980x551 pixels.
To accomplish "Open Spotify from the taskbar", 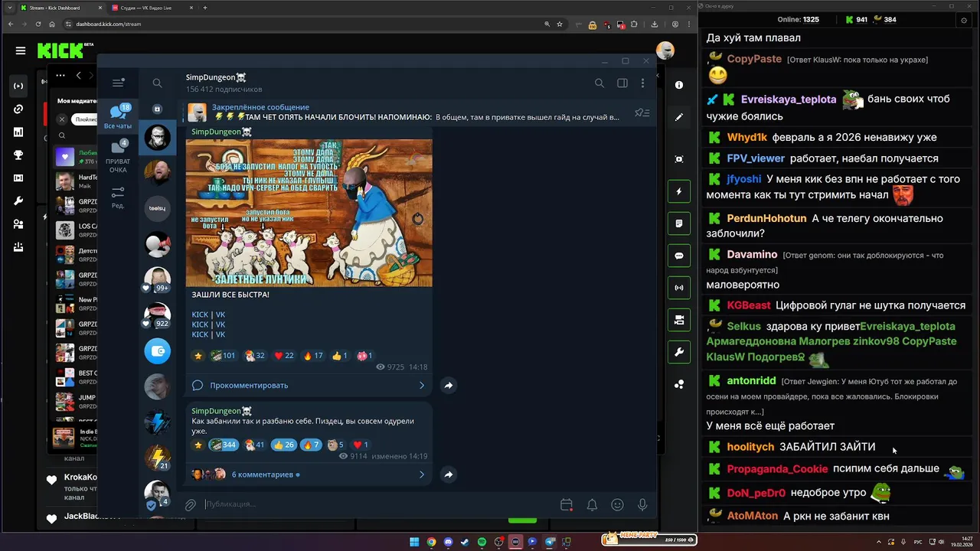I will click(x=482, y=542).
